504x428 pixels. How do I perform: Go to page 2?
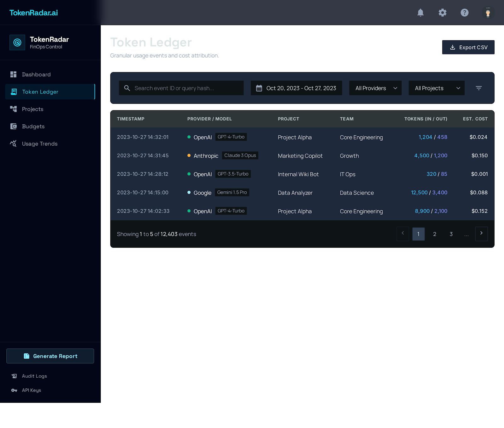[x=435, y=234]
